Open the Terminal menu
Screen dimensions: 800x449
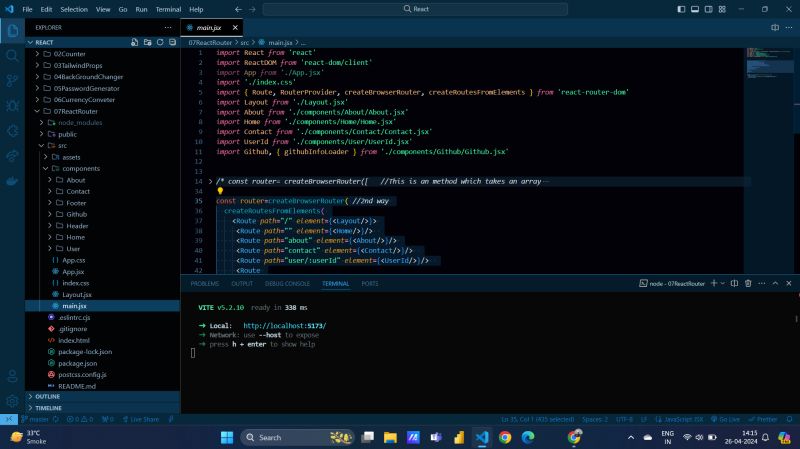coord(168,9)
